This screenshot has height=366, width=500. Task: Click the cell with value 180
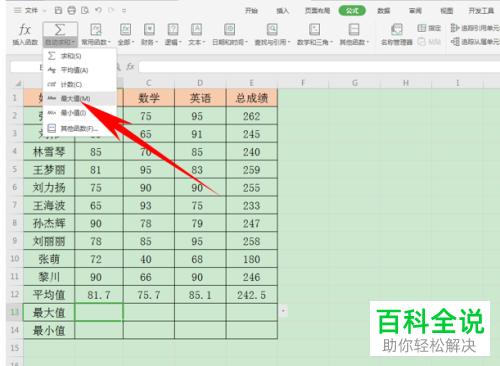[252, 259]
